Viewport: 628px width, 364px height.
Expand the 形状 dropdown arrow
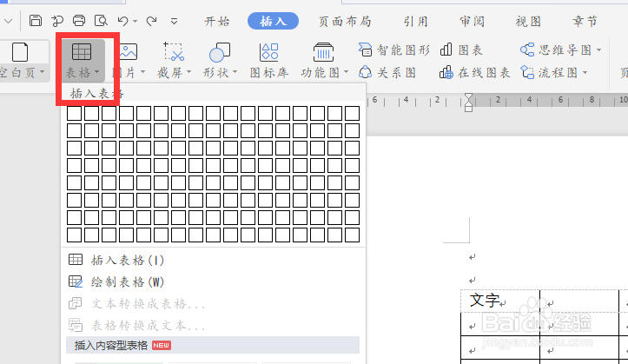[235, 72]
